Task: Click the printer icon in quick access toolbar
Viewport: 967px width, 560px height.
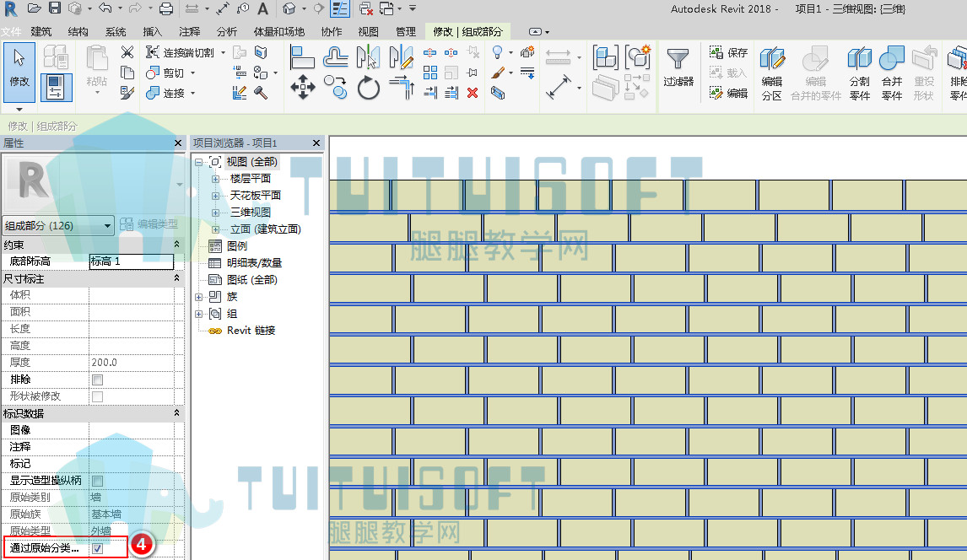Action: [166, 8]
